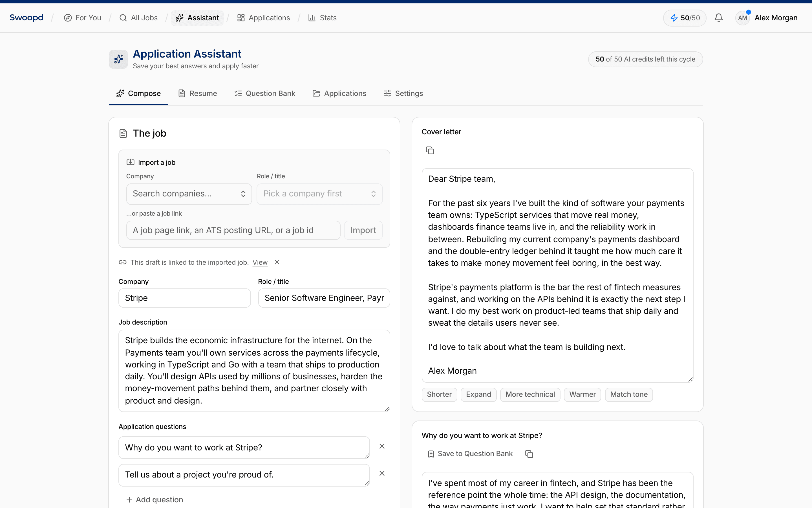The width and height of the screenshot is (812, 508).
Task: Click the Assistant sparkle icon in top bar
Action: click(180, 18)
